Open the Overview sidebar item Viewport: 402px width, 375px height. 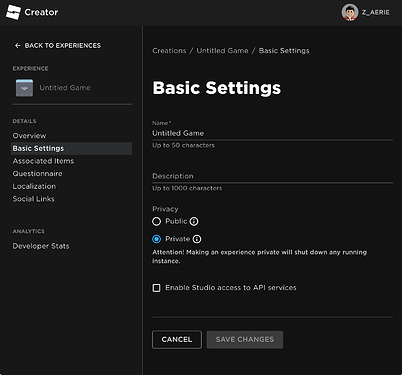(29, 136)
